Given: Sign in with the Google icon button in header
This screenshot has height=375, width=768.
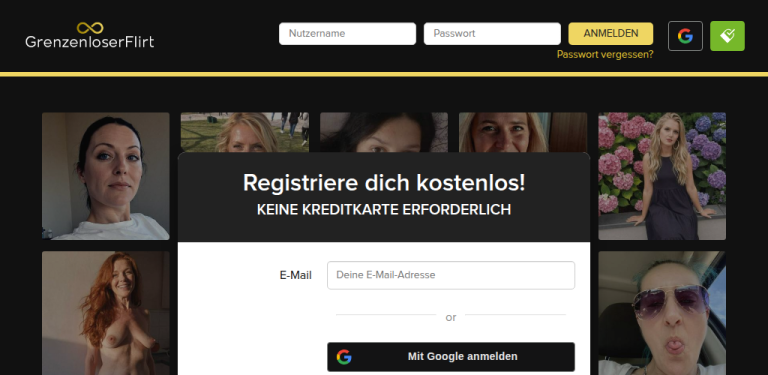Looking at the screenshot, I should click(x=685, y=36).
